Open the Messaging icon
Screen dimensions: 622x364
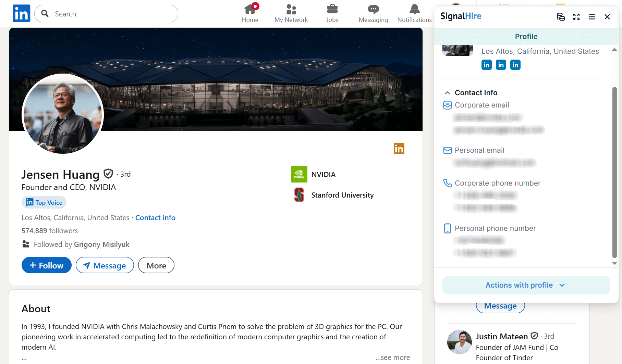[x=373, y=9]
